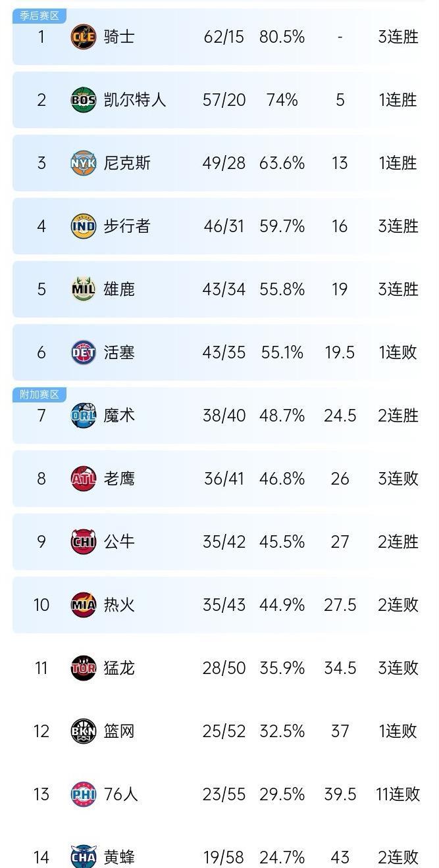Open the 凯尔特人 team name link
This screenshot has height=868, width=439.
135,100
